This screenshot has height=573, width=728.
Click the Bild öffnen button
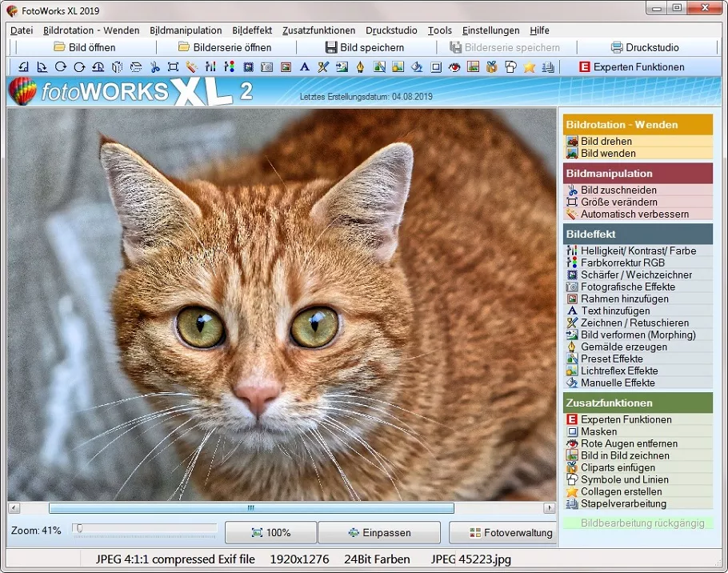pos(84,47)
